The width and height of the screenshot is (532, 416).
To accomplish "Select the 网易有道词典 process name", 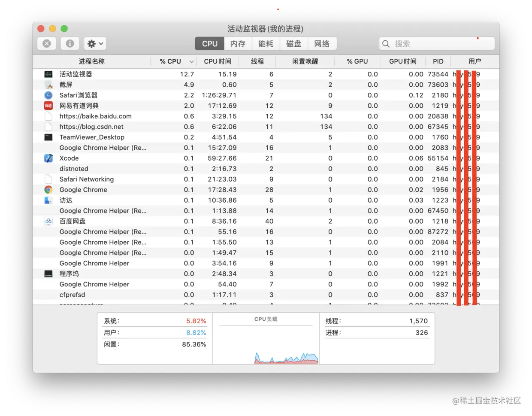I will tap(79, 106).
